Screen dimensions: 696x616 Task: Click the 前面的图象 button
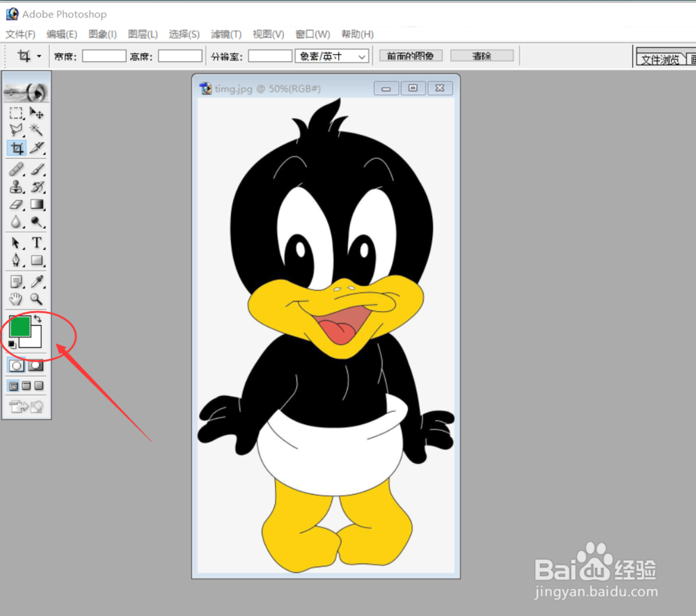411,56
